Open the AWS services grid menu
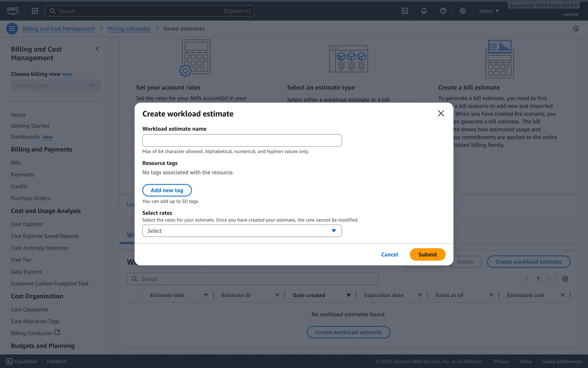 click(35, 11)
